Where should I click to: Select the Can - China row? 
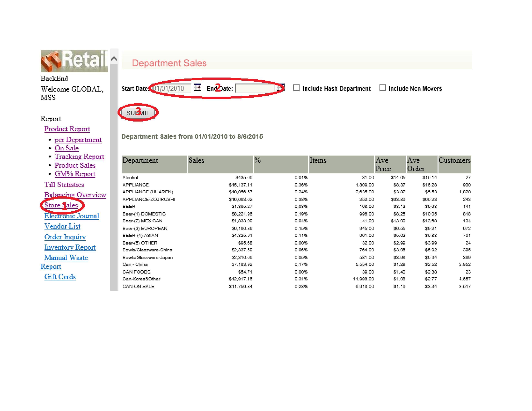point(297,264)
